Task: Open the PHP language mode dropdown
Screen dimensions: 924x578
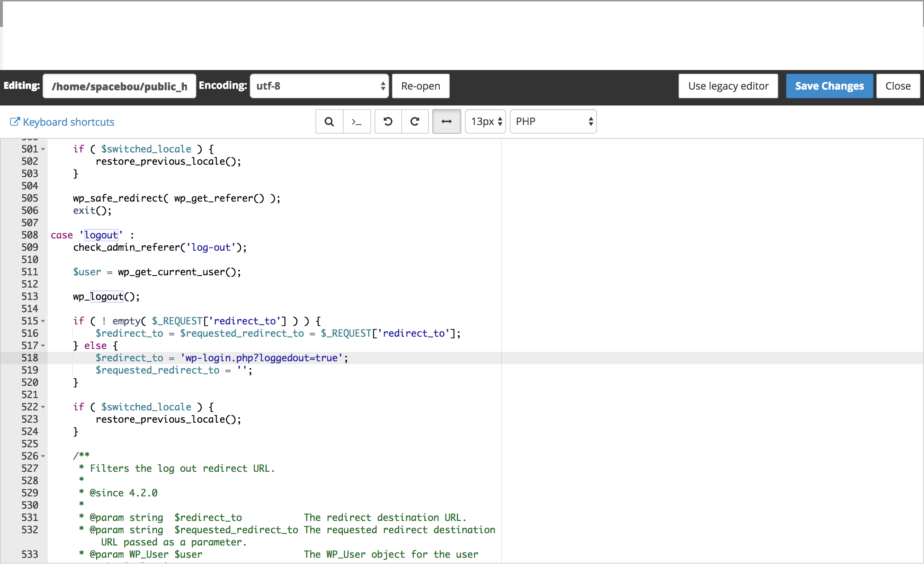Action: click(553, 122)
